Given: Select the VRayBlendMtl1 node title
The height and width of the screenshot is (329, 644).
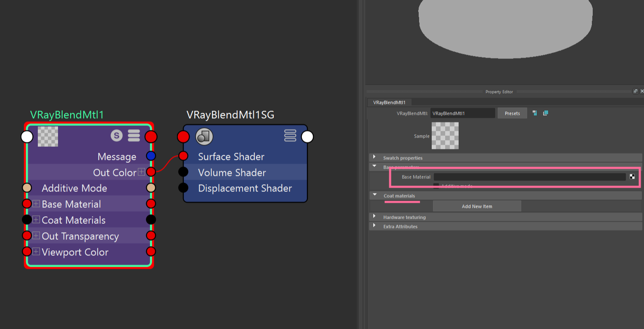Looking at the screenshot, I should coord(67,115).
